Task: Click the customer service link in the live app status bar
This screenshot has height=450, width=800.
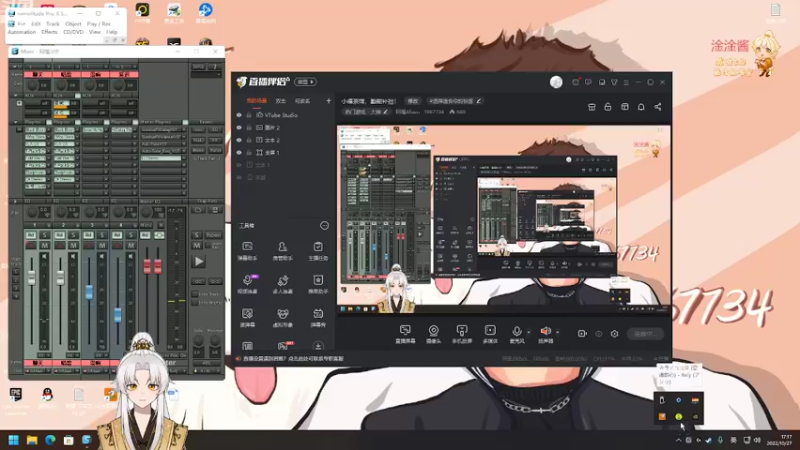Action: [x=293, y=359]
